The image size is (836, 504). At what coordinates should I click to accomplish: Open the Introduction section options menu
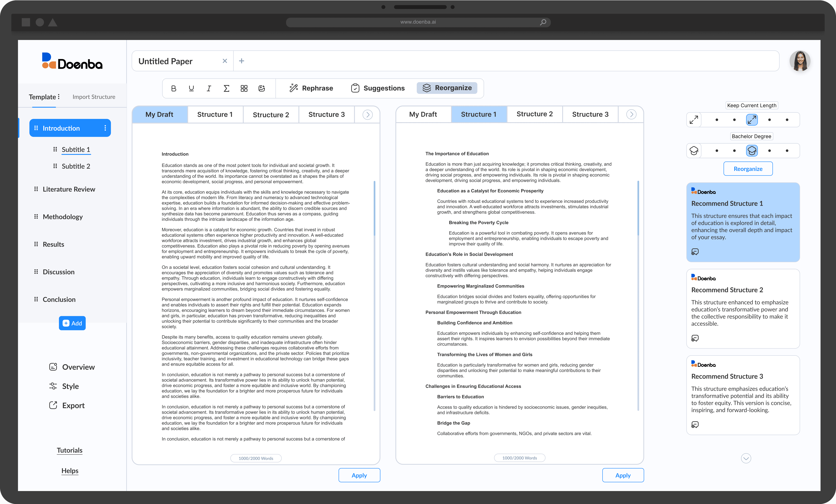tap(105, 128)
